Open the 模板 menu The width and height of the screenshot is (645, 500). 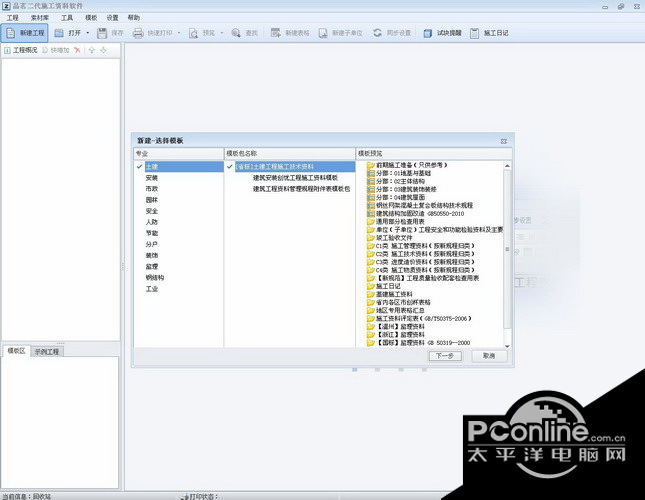91,18
